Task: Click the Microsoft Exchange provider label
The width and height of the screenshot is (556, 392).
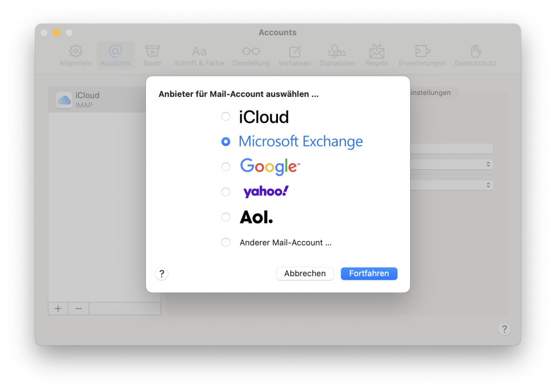Action: 301,141
